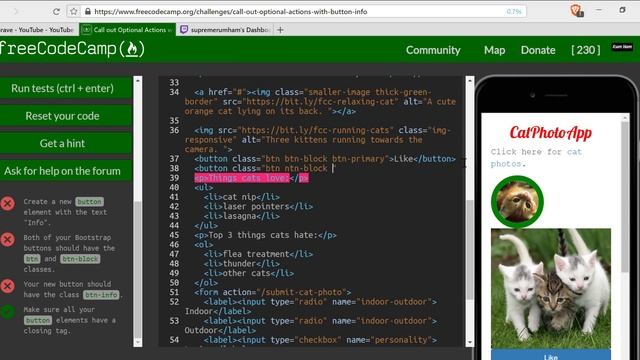The image size is (640, 360).
Task: Click the URL in the address bar
Action: (x=231, y=11)
